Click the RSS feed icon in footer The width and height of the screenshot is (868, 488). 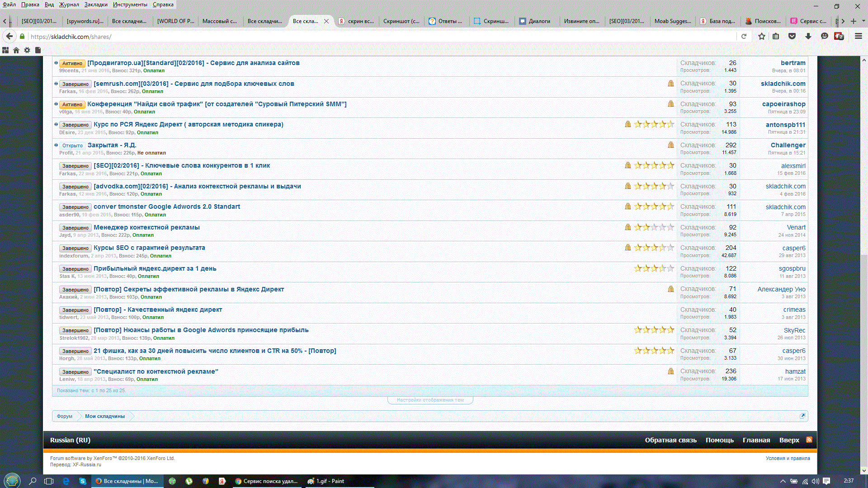coord(809,440)
